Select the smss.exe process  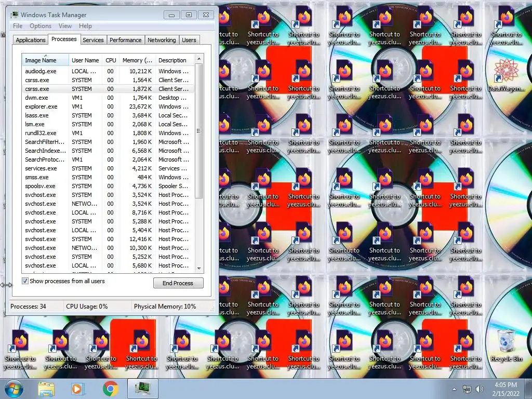(x=108, y=177)
